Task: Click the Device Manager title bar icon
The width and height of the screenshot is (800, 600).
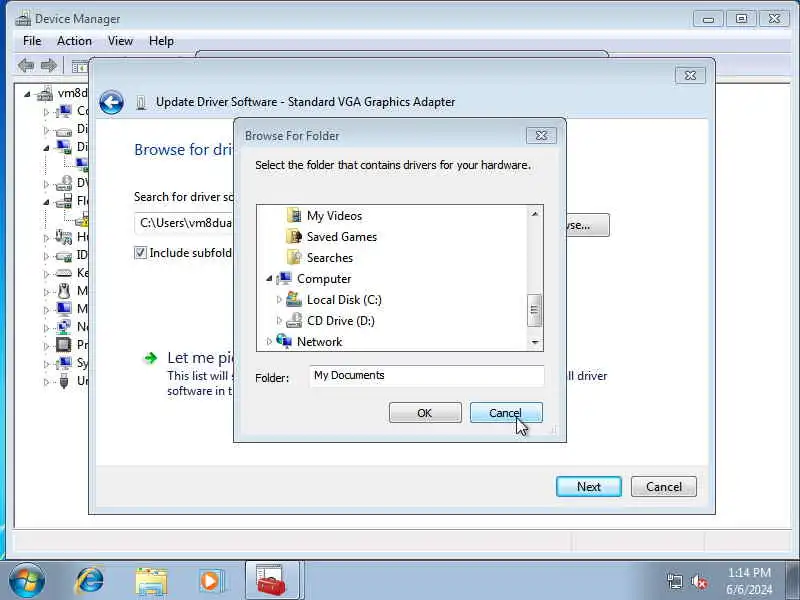Action: tap(23, 19)
